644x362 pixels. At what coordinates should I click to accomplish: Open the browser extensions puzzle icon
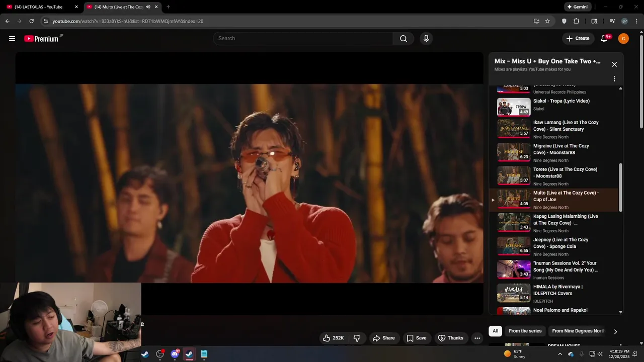[577, 21]
